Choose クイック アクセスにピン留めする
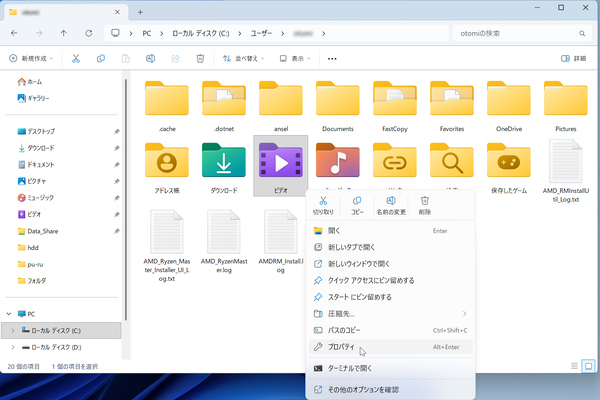 (x=391, y=281)
